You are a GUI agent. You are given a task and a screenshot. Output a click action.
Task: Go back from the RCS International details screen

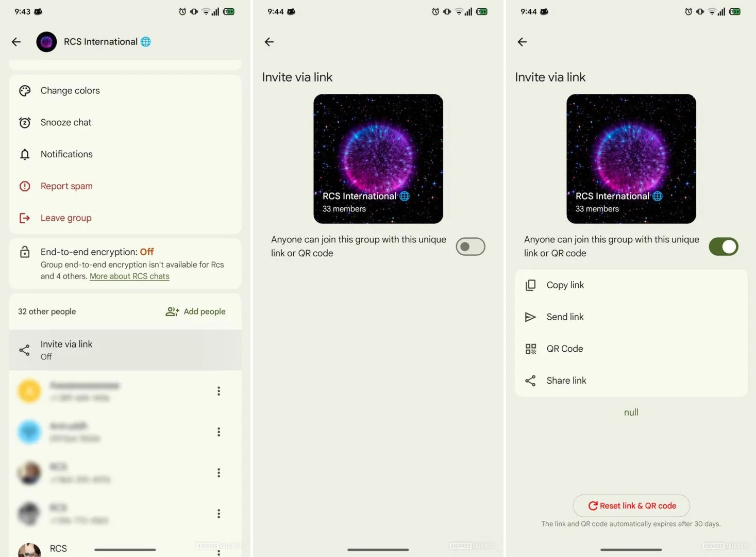(16, 42)
